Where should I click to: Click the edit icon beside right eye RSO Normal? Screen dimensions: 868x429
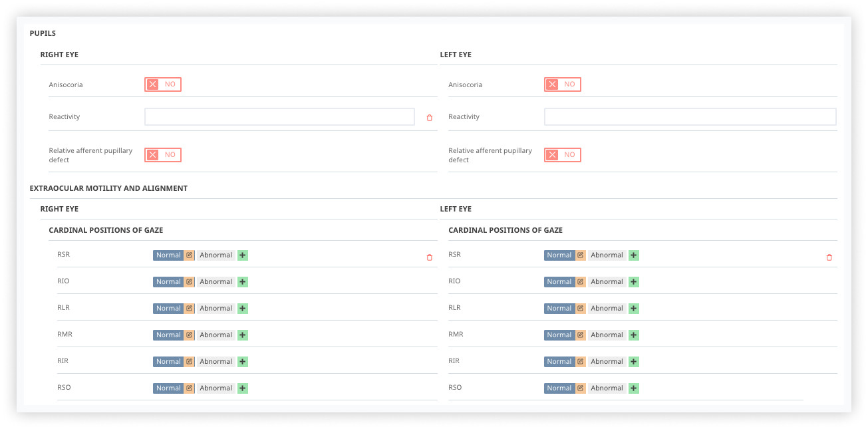pyautogui.click(x=190, y=388)
